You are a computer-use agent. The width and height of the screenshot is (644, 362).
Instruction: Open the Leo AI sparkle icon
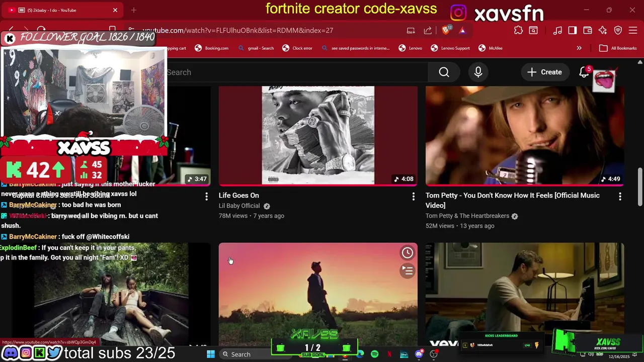(x=603, y=30)
